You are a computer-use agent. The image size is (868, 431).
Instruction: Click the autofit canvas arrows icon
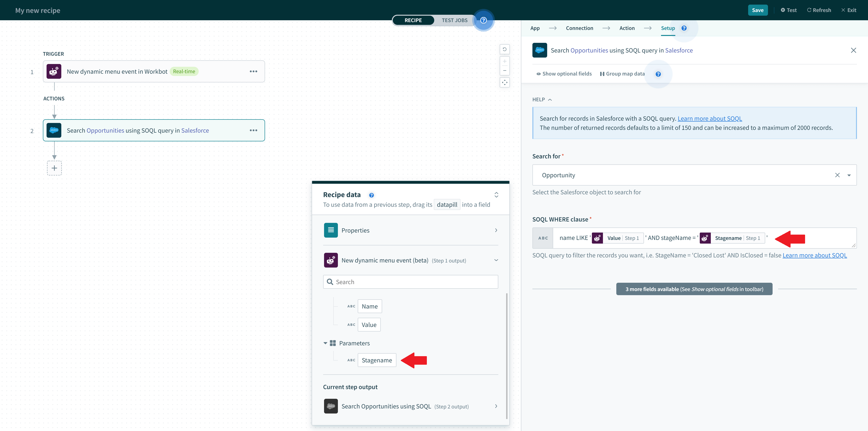point(505,82)
